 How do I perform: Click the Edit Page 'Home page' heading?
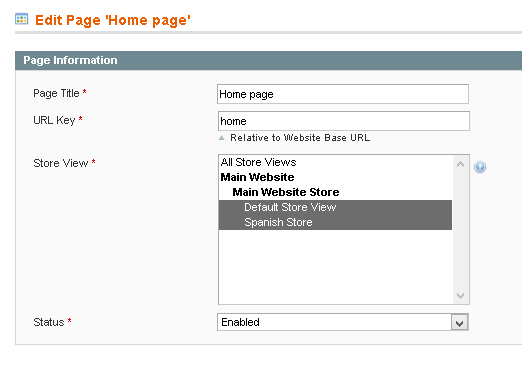(113, 20)
